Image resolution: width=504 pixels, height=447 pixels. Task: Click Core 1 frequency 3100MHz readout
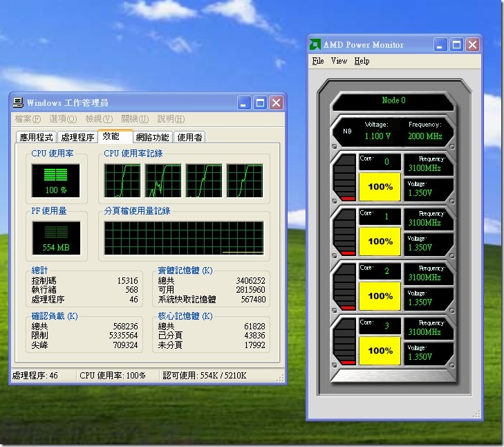click(x=424, y=223)
